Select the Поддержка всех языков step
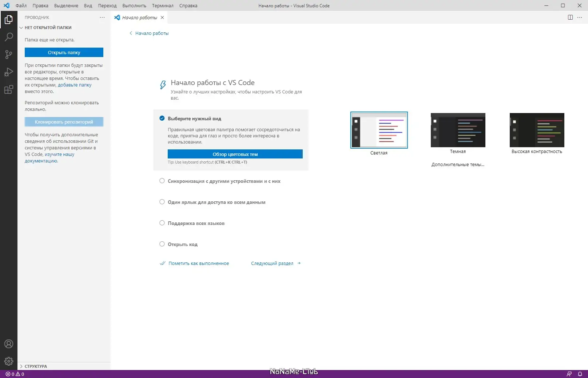 [x=192, y=223]
